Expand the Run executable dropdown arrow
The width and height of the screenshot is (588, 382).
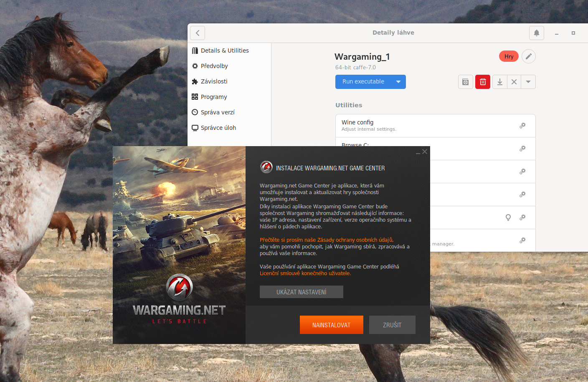[398, 82]
